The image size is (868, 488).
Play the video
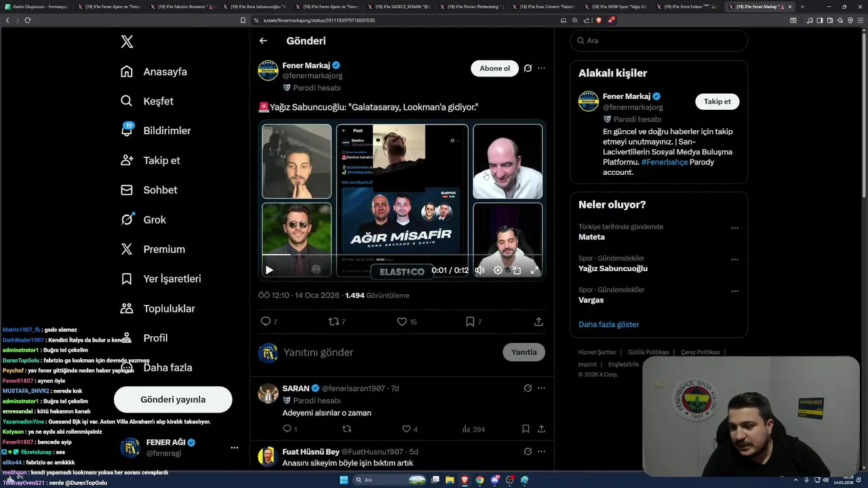coord(269,270)
